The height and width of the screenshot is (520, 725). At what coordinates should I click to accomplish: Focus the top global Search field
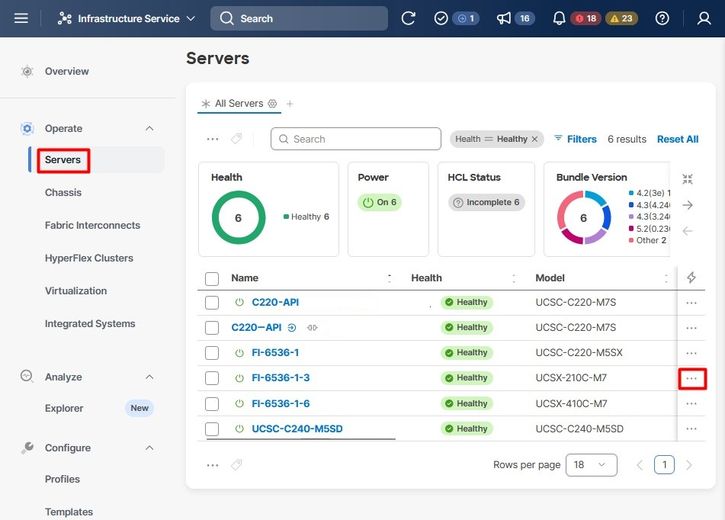299,18
